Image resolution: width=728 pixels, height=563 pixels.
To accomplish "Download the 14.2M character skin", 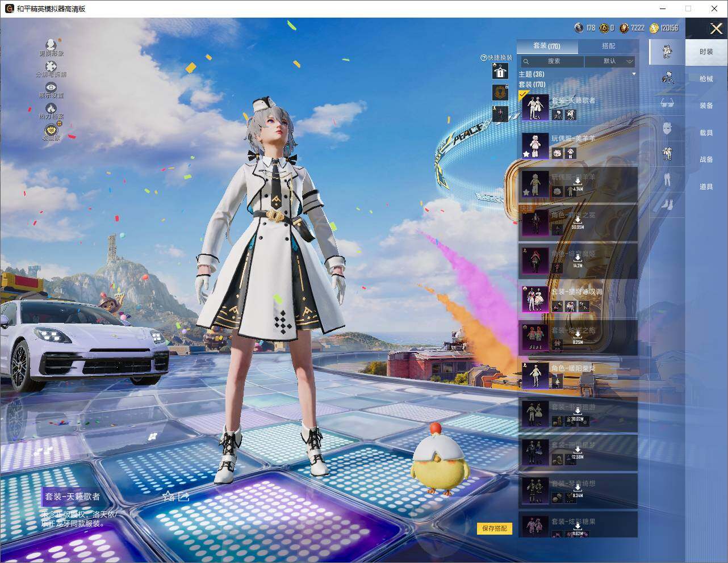I will pyautogui.click(x=578, y=261).
